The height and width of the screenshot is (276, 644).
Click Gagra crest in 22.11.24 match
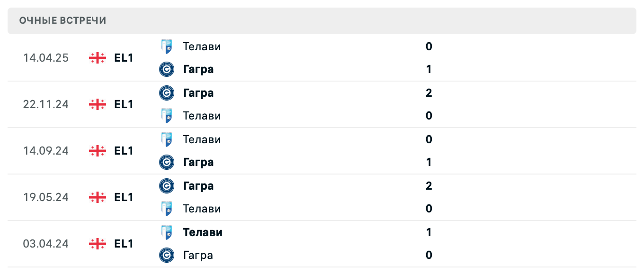tap(166, 93)
